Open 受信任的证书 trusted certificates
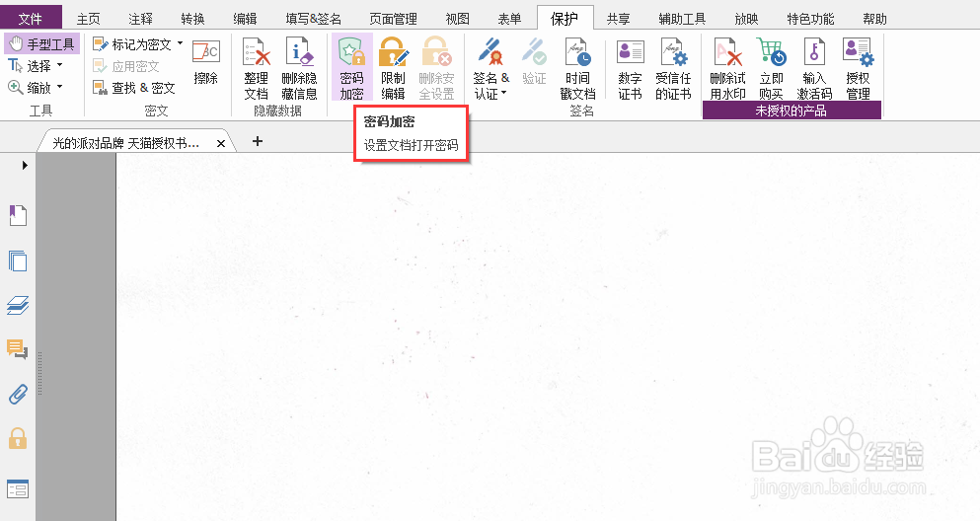The height and width of the screenshot is (521, 980). click(673, 68)
